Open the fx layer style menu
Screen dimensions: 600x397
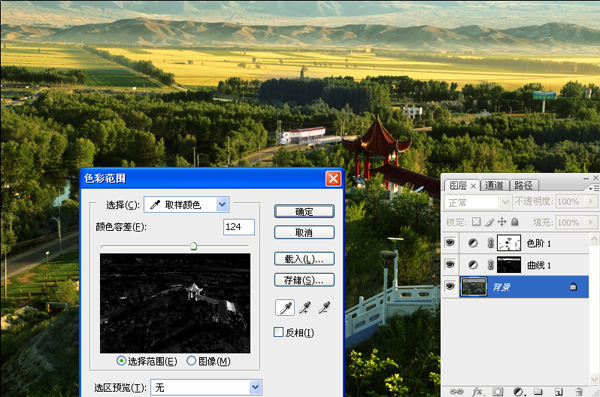click(x=477, y=391)
